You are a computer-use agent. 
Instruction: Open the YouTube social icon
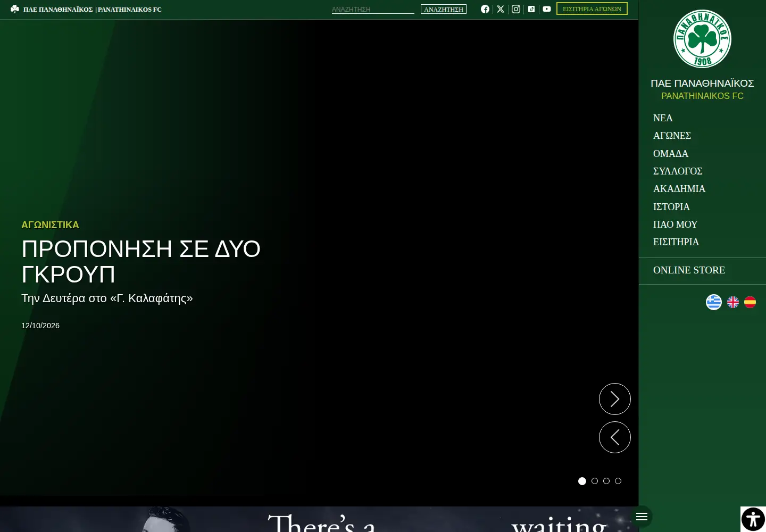(547, 9)
